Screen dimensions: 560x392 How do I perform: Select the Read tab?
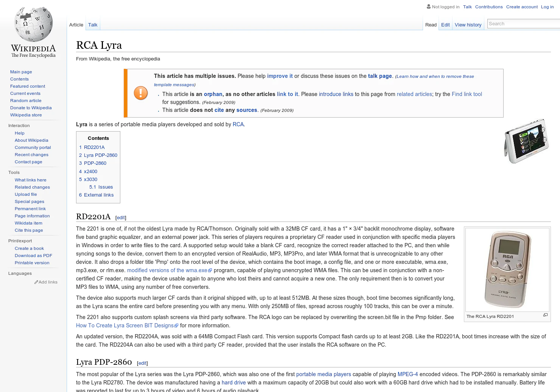coord(431,25)
